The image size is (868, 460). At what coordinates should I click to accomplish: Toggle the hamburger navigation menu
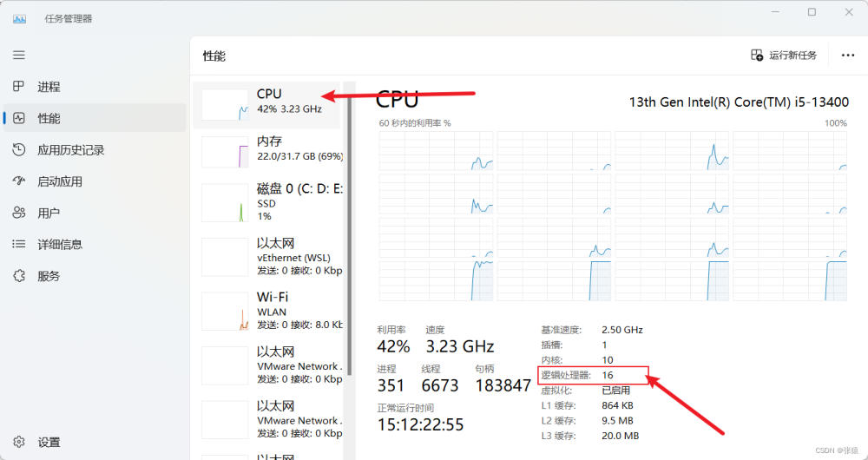coord(19,55)
